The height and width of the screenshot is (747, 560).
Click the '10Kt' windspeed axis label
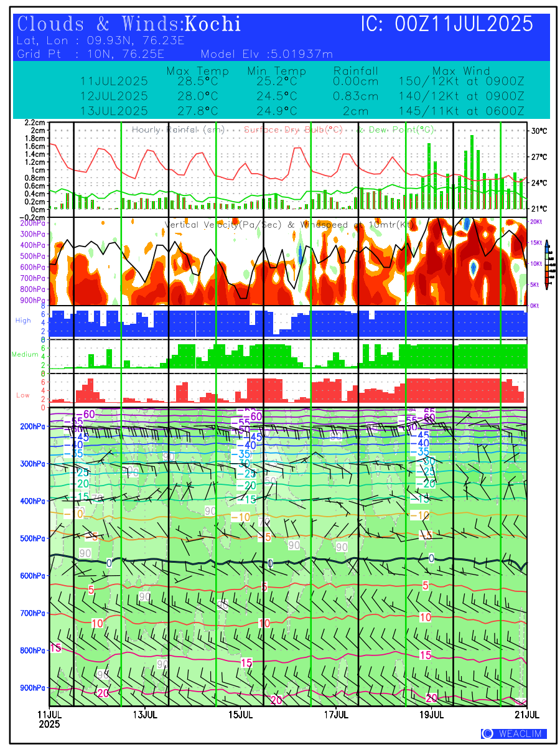536,263
